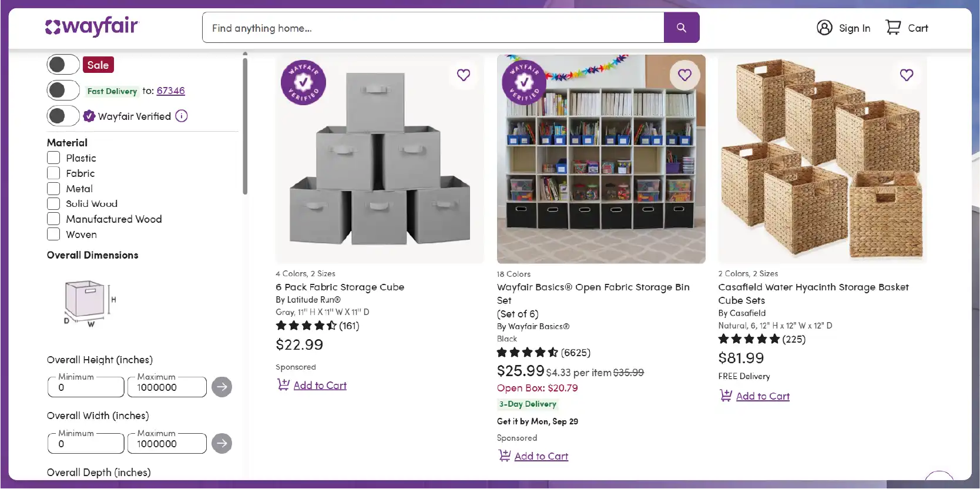The image size is (980, 489).
Task: Apply Overall Height range arrow button
Action: point(221,387)
